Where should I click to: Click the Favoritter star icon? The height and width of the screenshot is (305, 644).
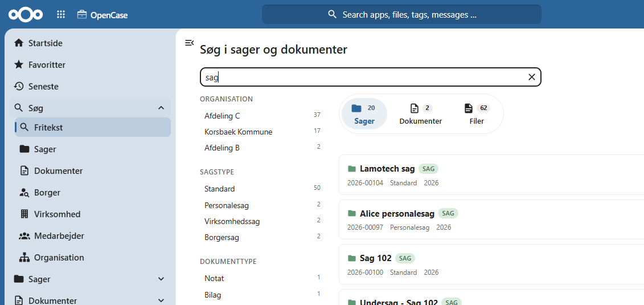18,64
